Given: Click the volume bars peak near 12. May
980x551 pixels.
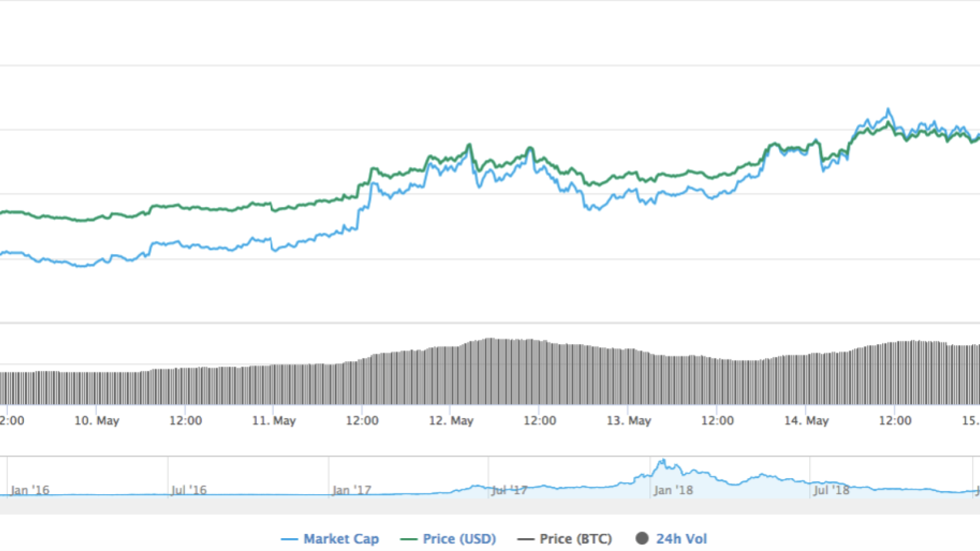Looking at the screenshot, I should (x=489, y=371).
